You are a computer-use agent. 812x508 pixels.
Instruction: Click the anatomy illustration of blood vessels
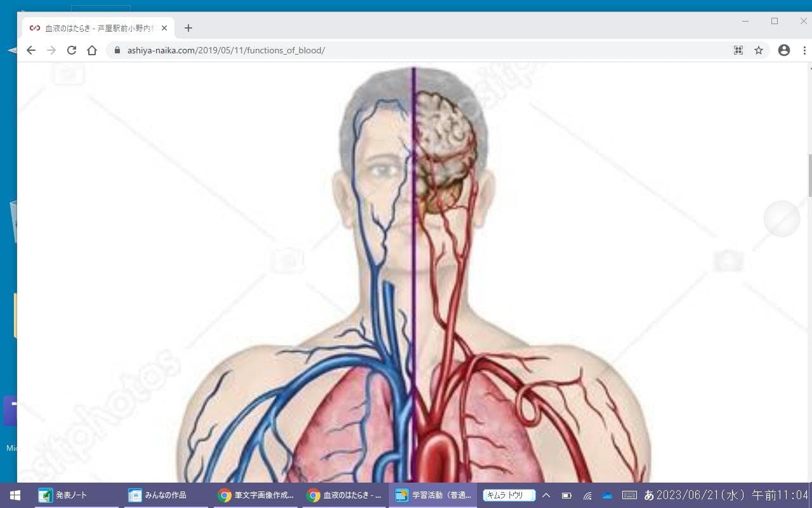tap(412, 286)
